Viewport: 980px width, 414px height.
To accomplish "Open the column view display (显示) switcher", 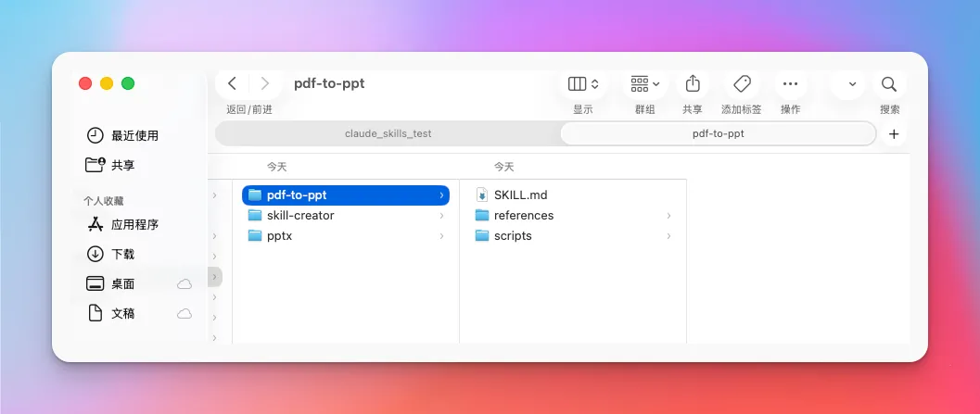I will coord(583,84).
